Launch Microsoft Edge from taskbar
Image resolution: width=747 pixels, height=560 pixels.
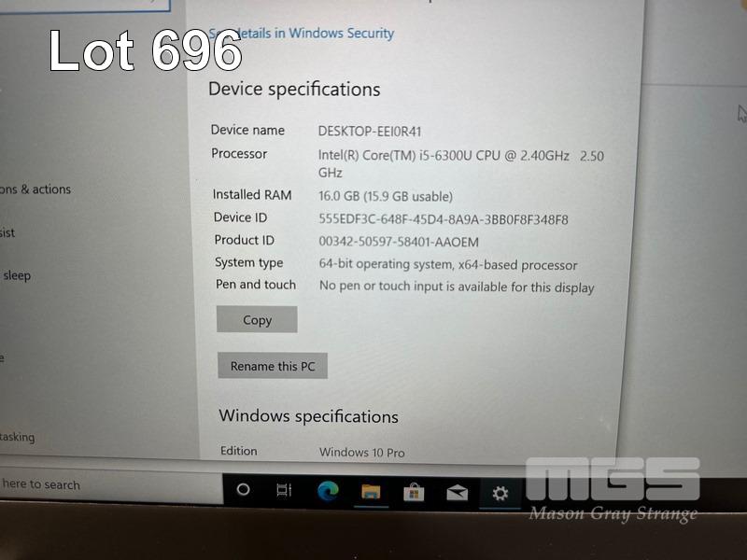coord(328,491)
